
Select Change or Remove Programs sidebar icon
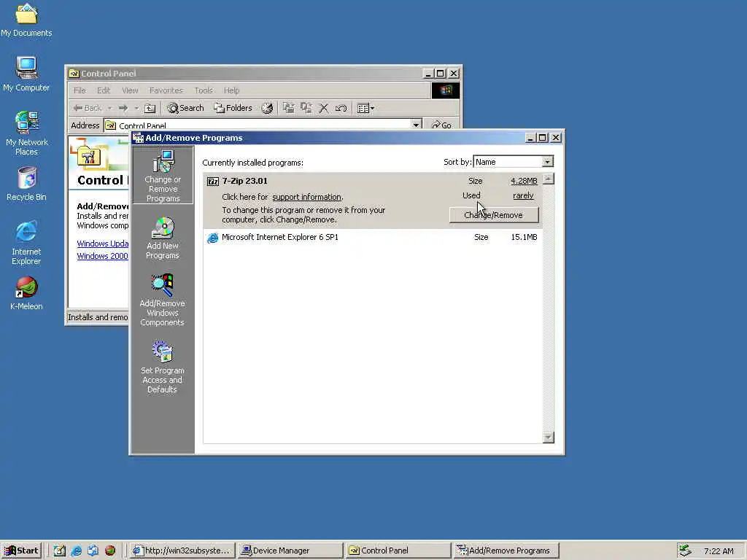[x=163, y=175]
